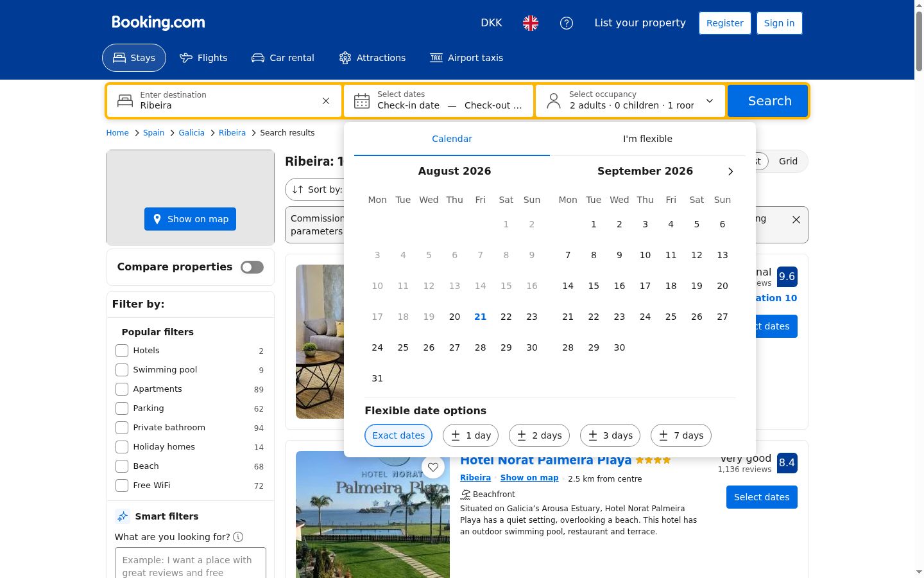
Task: Dismiss the commission notice with X icon
Action: (x=796, y=220)
